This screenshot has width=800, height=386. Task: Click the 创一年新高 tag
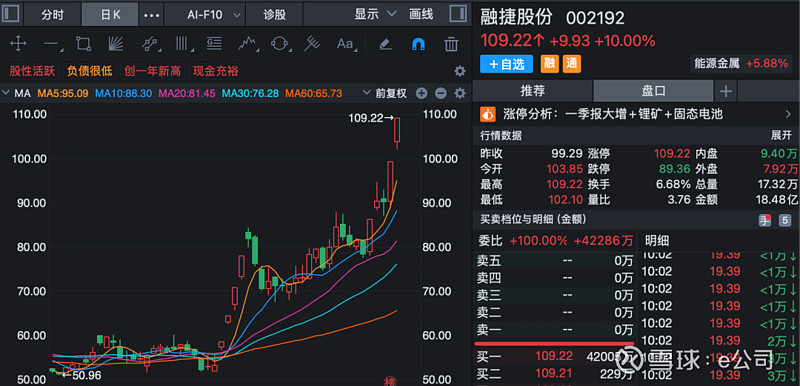(x=153, y=71)
